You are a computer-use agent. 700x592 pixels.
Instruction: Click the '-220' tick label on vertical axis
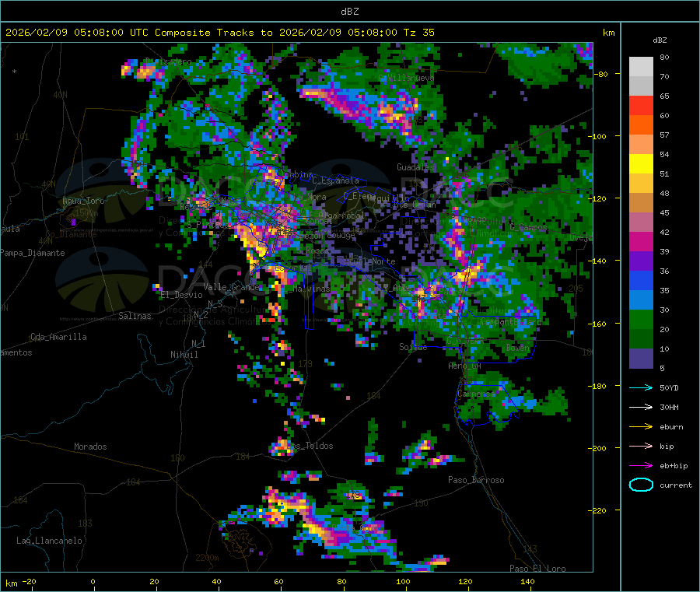[x=598, y=510]
